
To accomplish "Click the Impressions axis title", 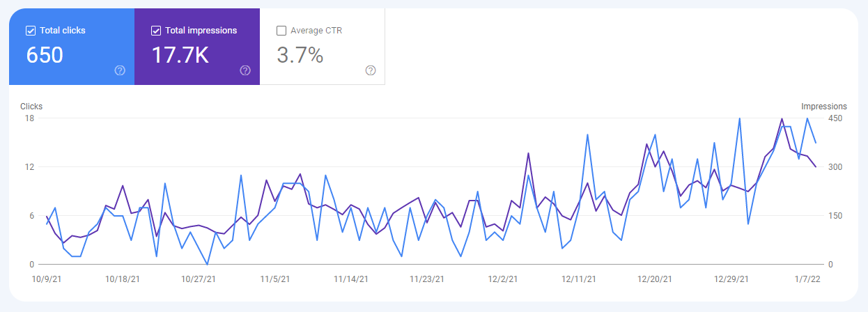I will tap(824, 107).
